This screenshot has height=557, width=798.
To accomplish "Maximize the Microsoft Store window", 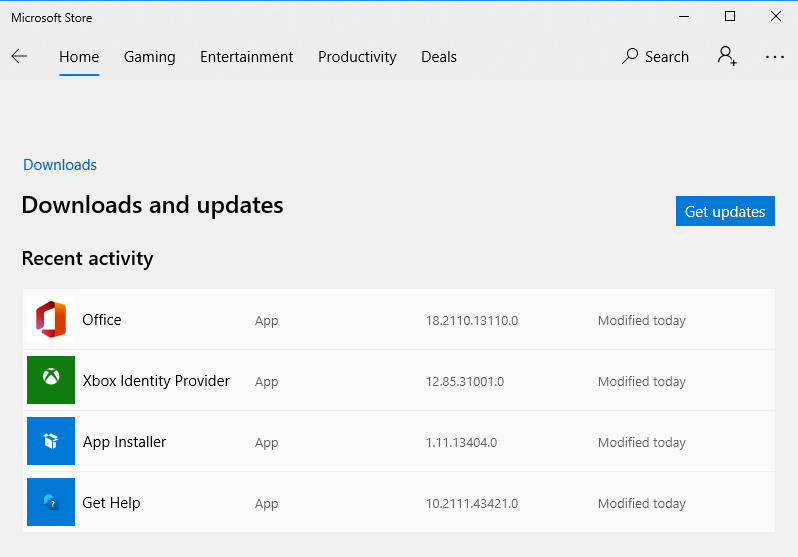I will 730,17.
